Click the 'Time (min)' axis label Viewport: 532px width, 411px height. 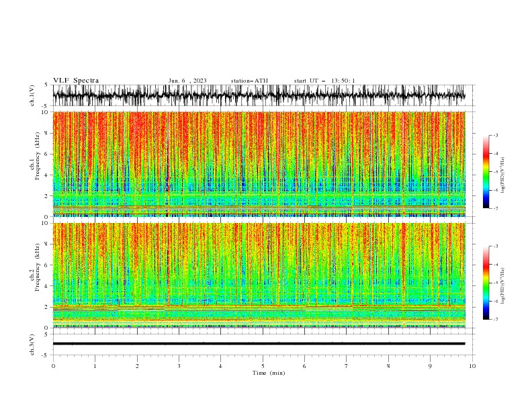click(269, 373)
